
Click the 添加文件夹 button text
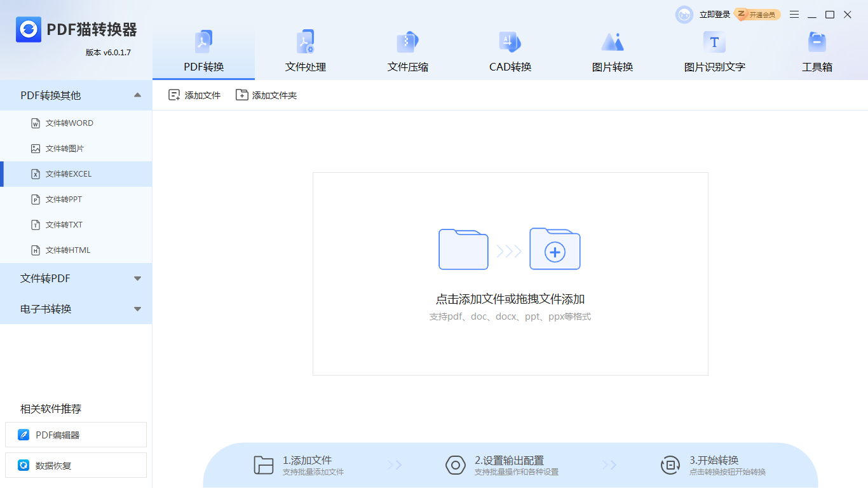click(x=275, y=95)
